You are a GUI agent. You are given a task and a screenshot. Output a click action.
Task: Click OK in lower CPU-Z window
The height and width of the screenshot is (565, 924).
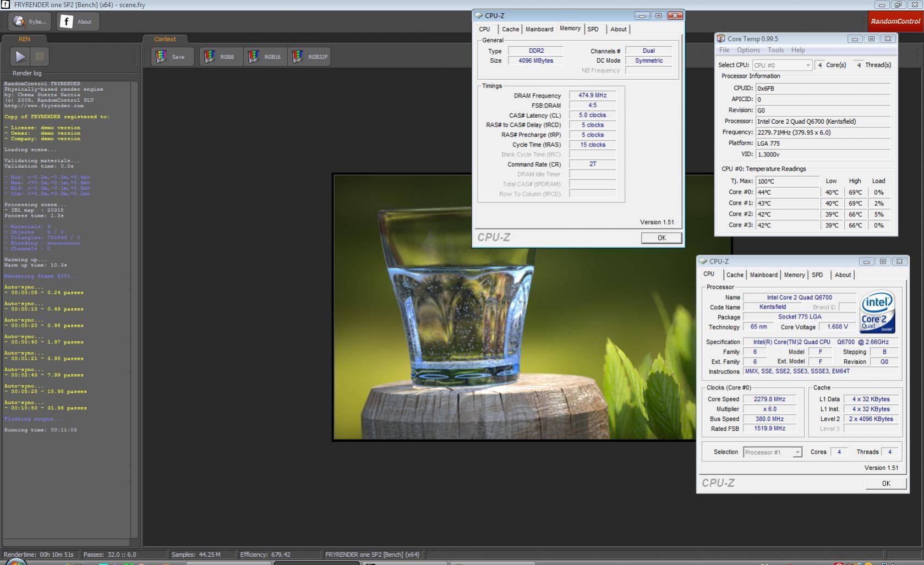click(886, 484)
